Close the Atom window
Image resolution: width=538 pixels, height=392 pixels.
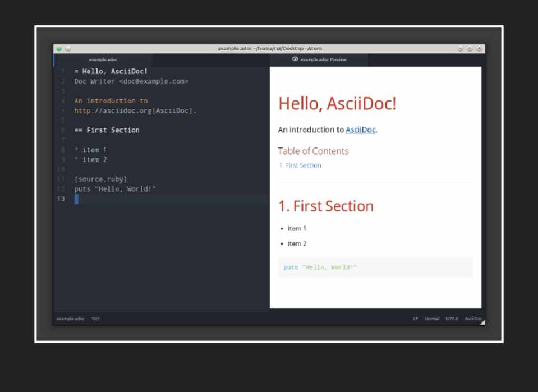coord(479,49)
